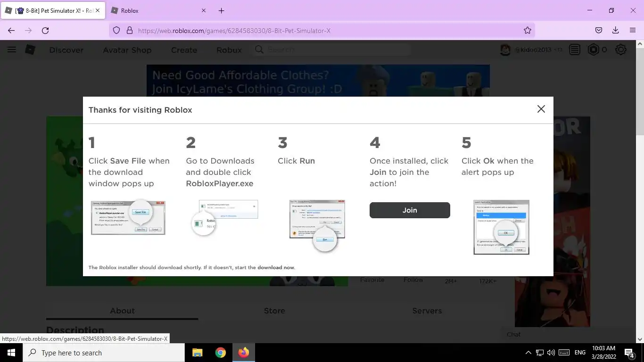Reload the current page
Viewport: 644px width, 362px height.
click(45, 30)
